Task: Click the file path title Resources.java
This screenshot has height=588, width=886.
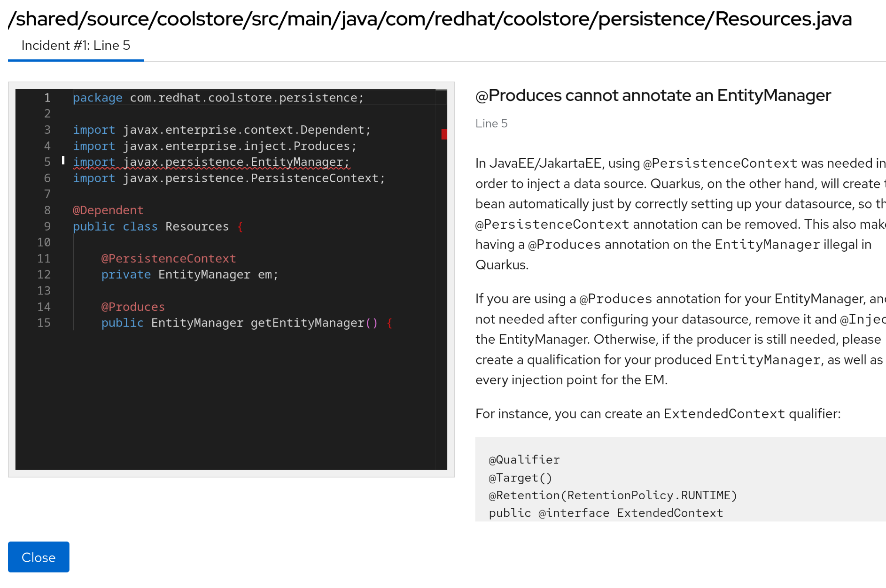Action: [430, 19]
